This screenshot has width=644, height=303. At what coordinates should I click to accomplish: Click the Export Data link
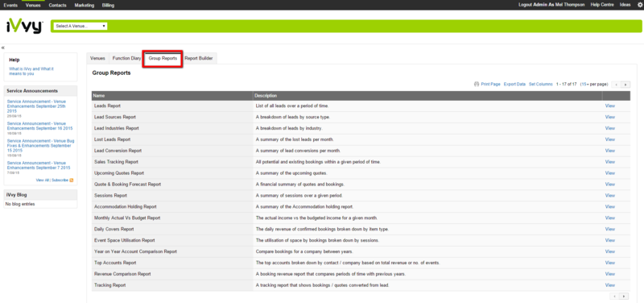click(514, 84)
